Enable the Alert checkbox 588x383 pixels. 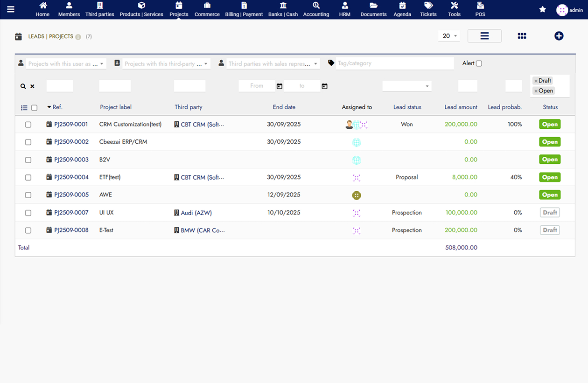point(479,63)
